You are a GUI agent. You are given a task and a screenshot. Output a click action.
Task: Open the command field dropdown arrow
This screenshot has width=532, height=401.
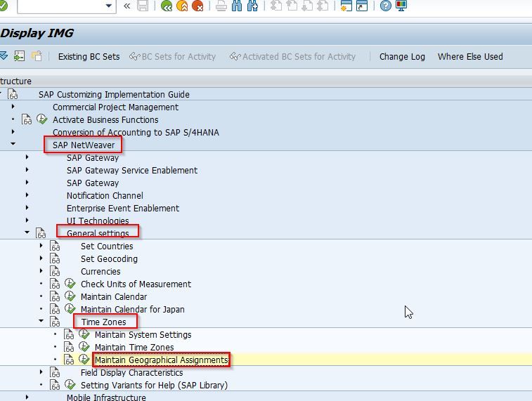coord(109,6)
